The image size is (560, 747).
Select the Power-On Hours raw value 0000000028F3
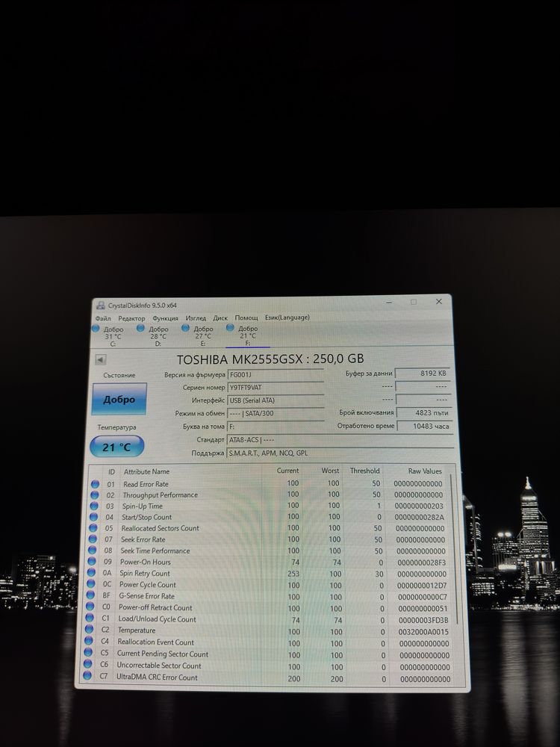[x=421, y=562]
